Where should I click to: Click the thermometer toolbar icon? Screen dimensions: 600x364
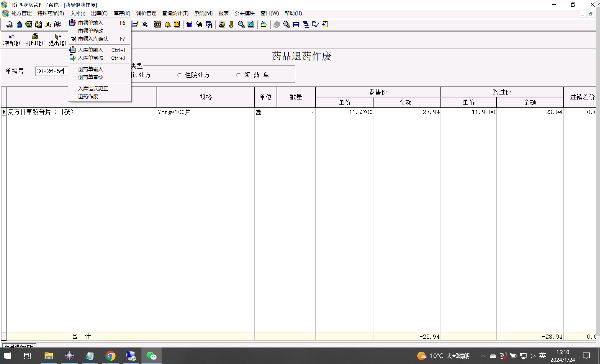(231, 24)
